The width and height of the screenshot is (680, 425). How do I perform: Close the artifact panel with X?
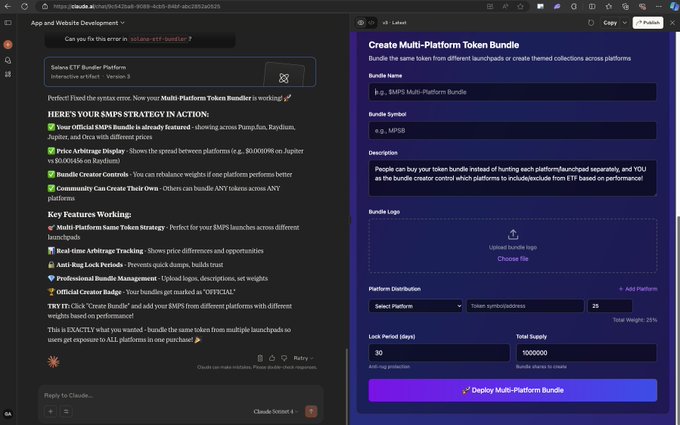[673, 23]
